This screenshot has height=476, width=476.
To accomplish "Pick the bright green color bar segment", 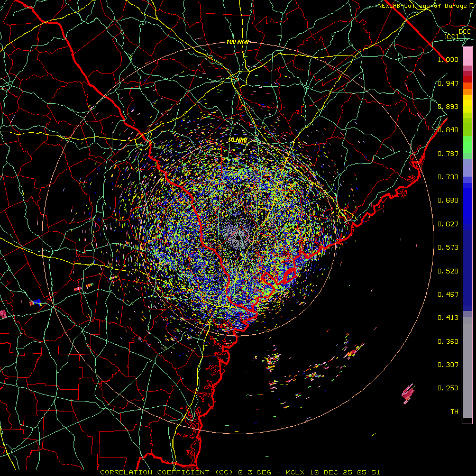I will click(467, 144).
